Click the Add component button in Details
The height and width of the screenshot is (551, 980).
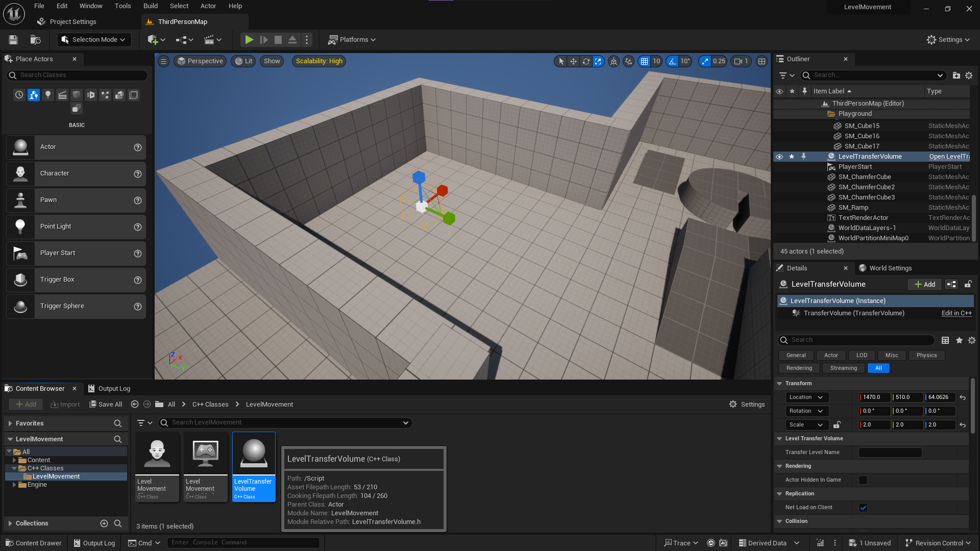(x=924, y=285)
